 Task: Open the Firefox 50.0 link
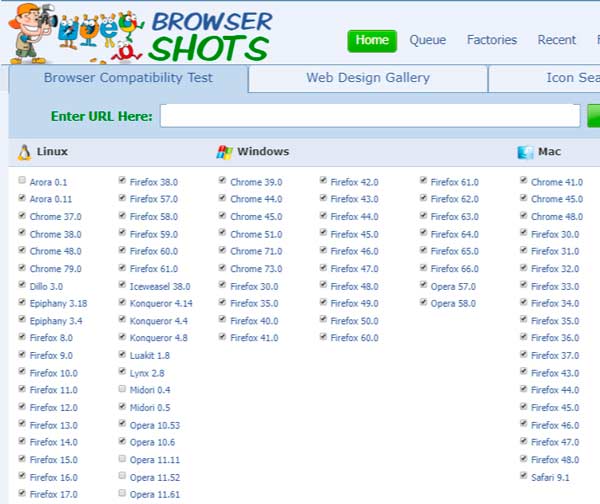tap(354, 321)
